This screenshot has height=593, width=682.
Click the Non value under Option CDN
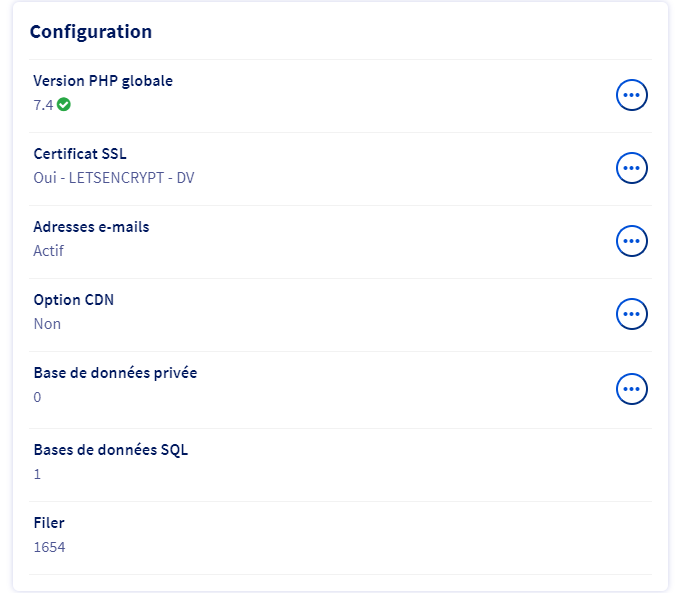click(47, 323)
